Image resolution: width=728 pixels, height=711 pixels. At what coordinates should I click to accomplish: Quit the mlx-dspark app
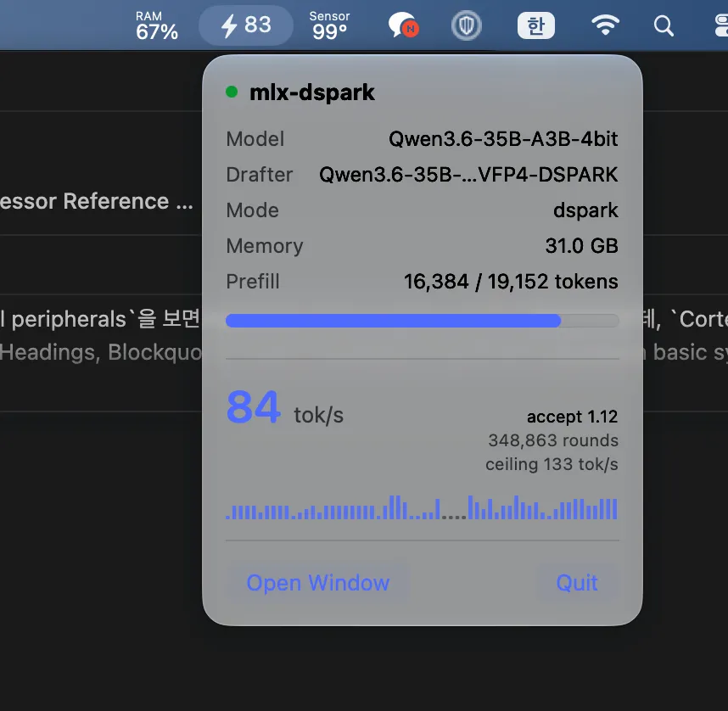coord(577,582)
